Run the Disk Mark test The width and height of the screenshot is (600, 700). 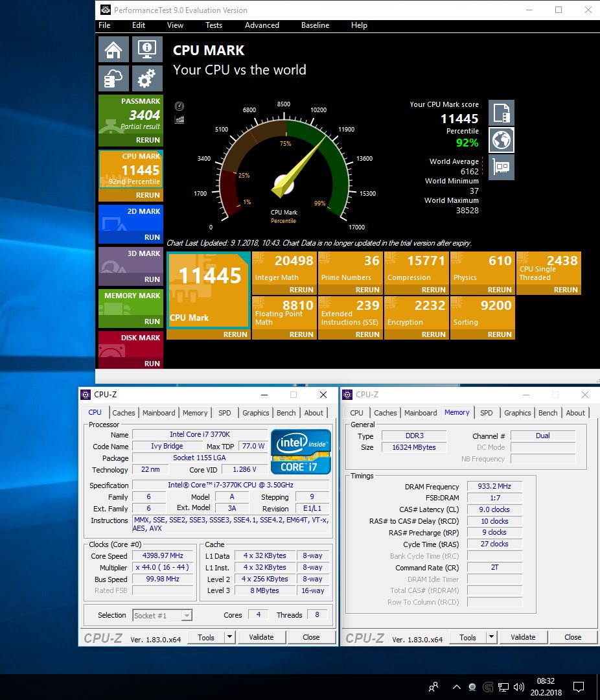[152, 364]
